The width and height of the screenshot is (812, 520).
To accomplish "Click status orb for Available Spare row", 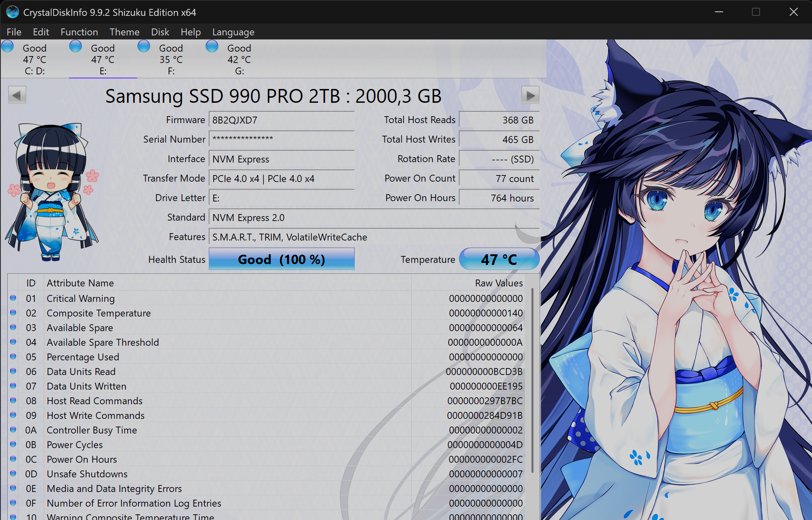I will [x=13, y=327].
